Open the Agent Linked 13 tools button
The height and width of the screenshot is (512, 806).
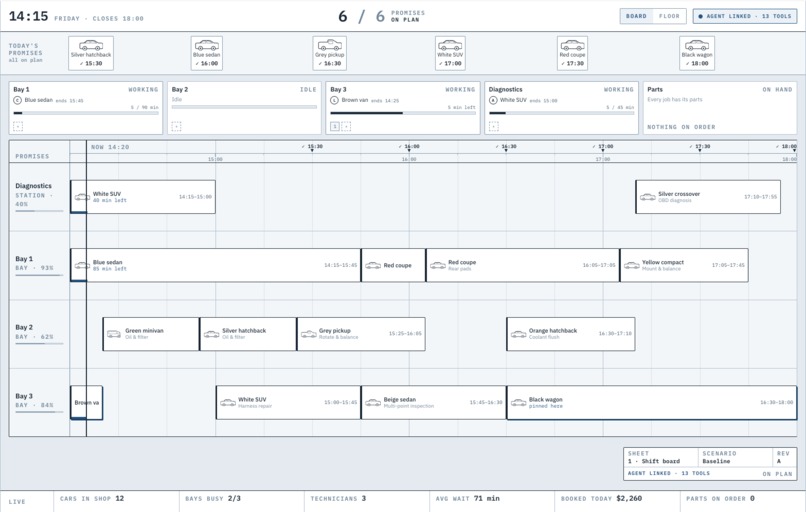745,16
